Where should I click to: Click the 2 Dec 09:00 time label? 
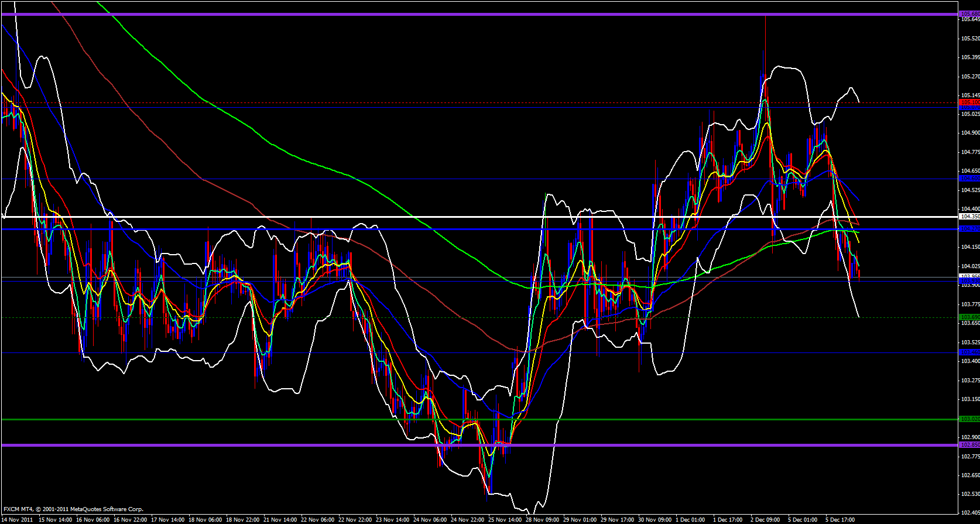pyautogui.click(x=764, y=519)
